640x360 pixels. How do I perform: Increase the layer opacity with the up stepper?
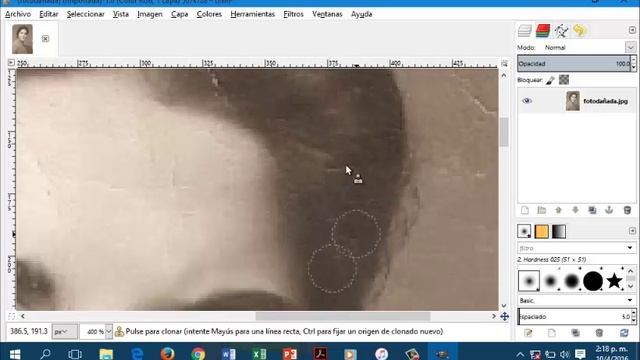point(633,60)
